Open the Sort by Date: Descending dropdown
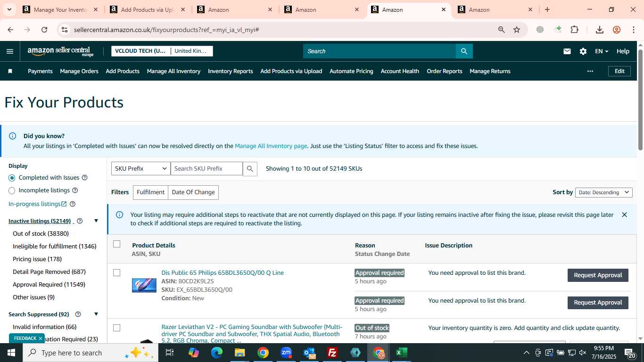The height and width of the screenshot is (362, 644). pos(603,192)
